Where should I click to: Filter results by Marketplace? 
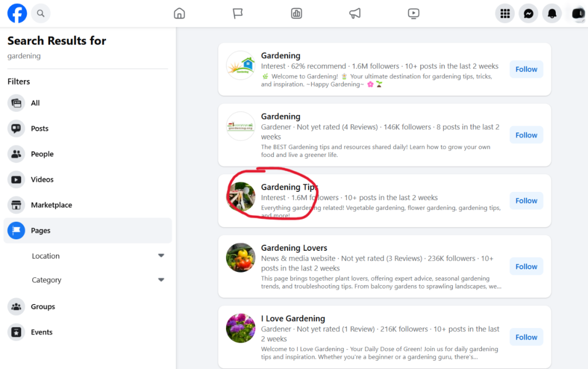51,205
